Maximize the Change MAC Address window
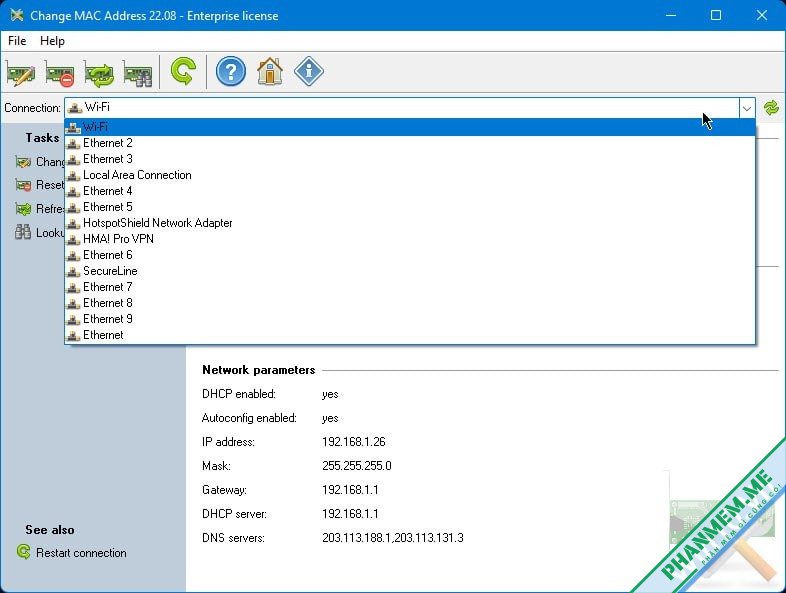The height and width of the screenshot is (593, 786). point(716,16)
